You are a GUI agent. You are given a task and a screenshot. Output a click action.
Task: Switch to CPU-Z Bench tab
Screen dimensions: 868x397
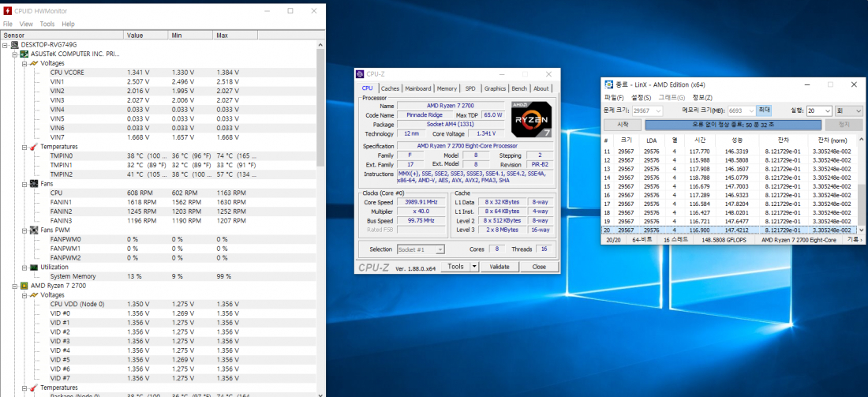[519, 88]
